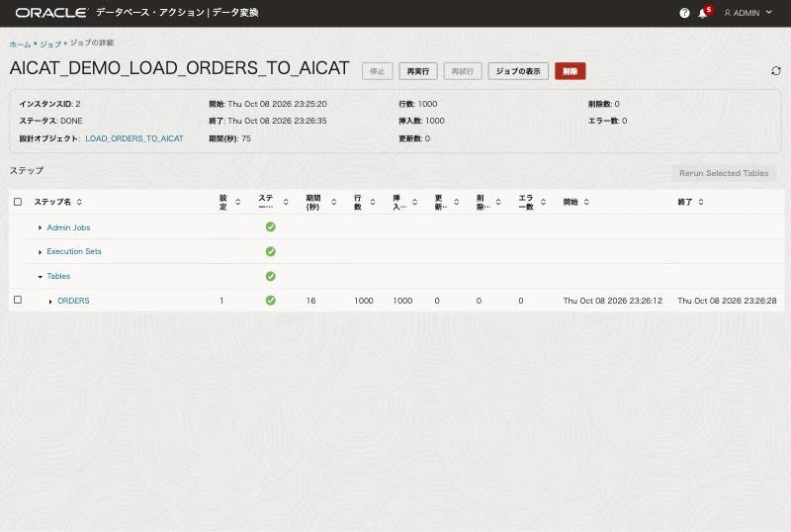Sort by status column arrows

tap(286, 202)
